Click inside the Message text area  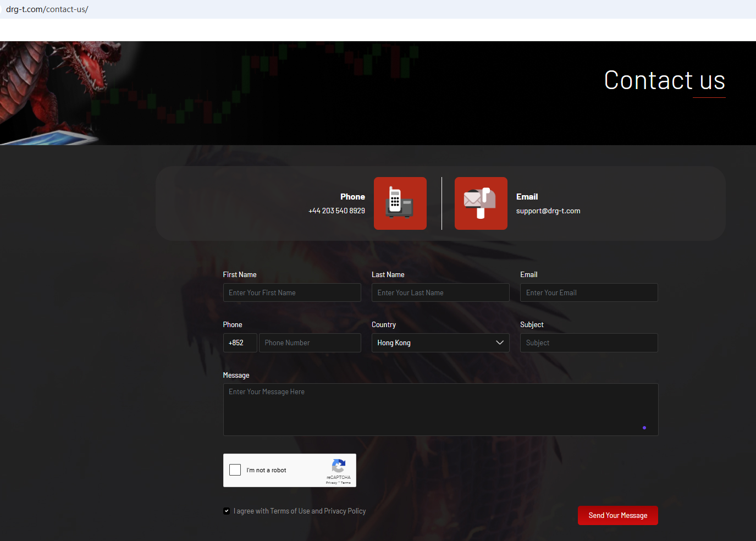click(440, 410)
